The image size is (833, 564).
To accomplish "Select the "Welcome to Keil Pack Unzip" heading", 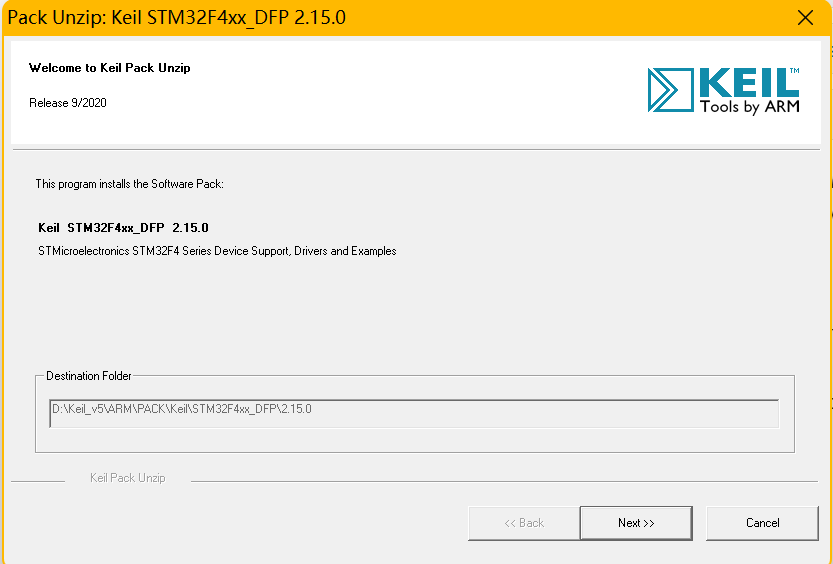I will (x=109, y=68).
